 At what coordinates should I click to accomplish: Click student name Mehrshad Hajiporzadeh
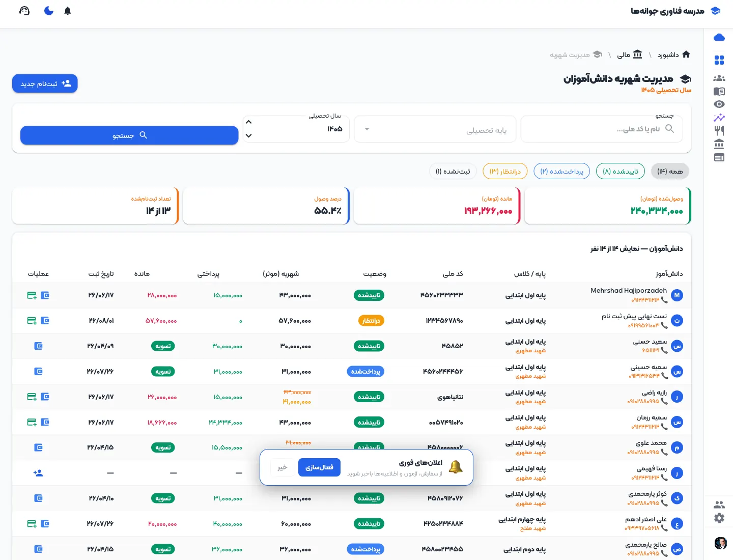(x=629, y=291)
